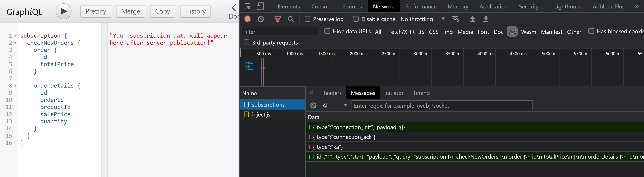This screenshot has height=177, width=644.
Task: Run the GraphiQL query with the play button
Action: point(63,11)
